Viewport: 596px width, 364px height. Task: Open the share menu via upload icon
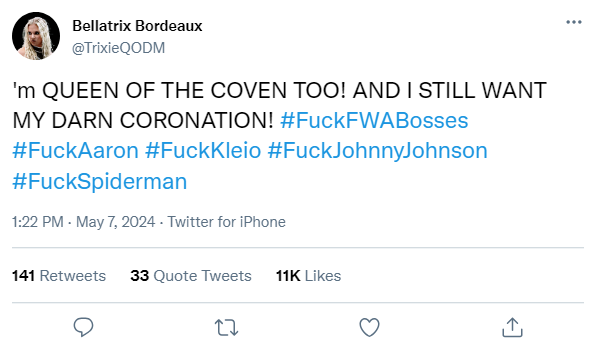[x=512, y=327]
